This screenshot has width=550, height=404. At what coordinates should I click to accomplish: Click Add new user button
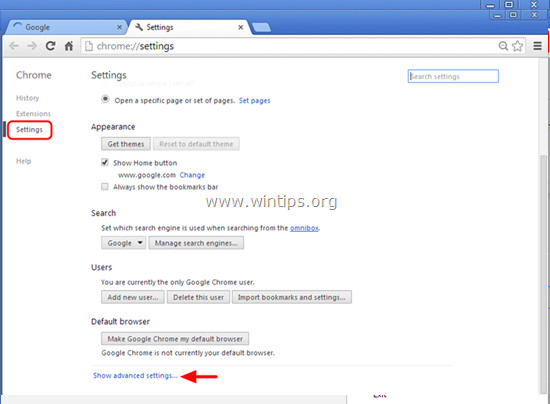(x=133, y=297)
